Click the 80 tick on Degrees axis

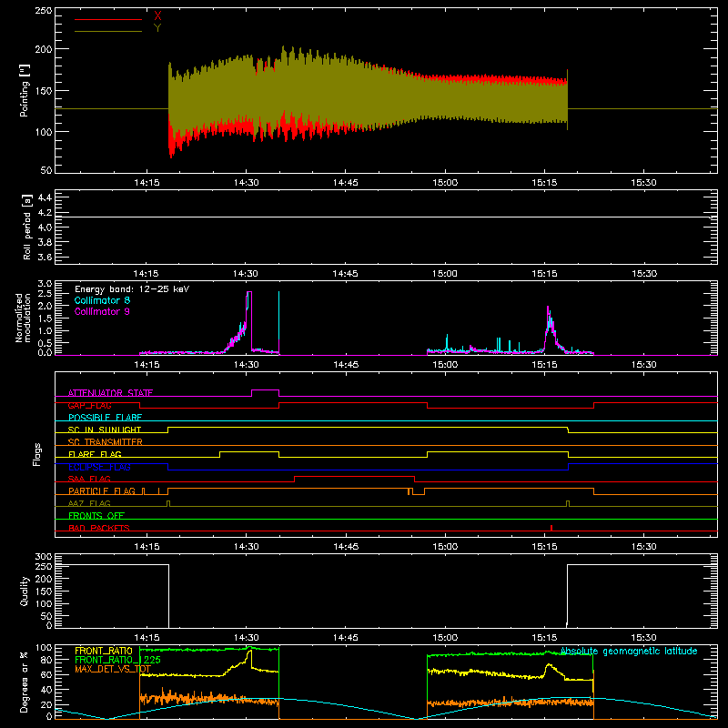tap(46, 660)
